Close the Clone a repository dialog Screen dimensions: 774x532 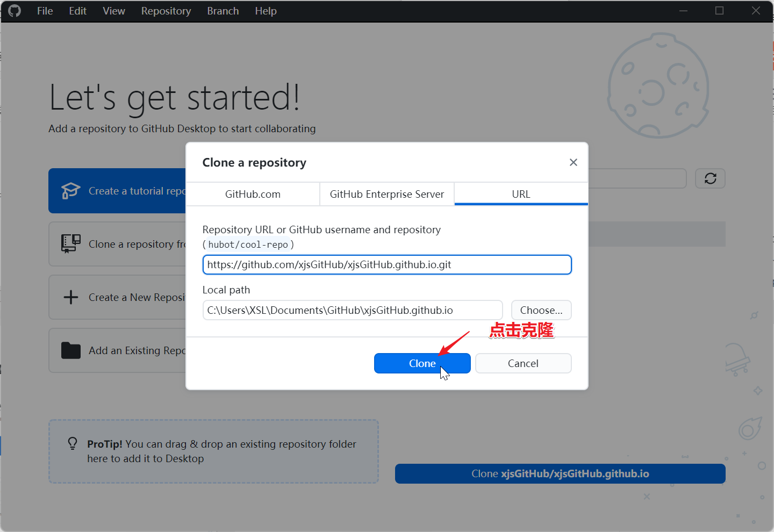click(x=574, y=162)
